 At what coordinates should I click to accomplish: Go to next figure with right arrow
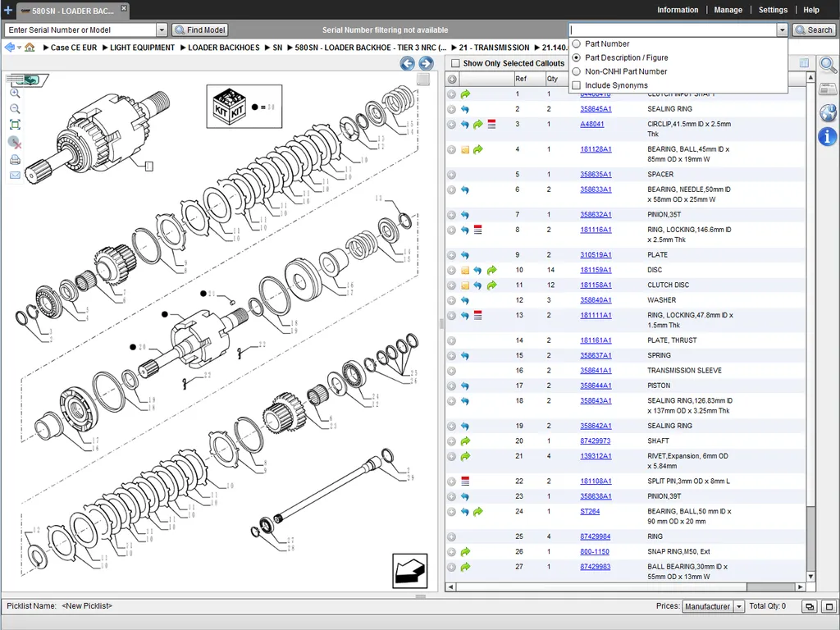(x=426, y=63)
